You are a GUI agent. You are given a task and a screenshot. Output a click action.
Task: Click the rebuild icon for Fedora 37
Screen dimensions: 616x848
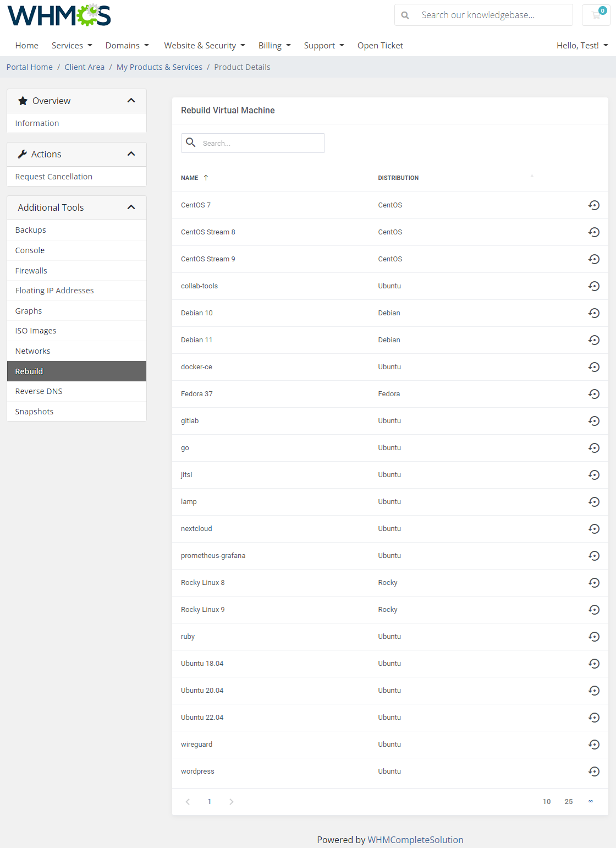[x=593, y=394]
